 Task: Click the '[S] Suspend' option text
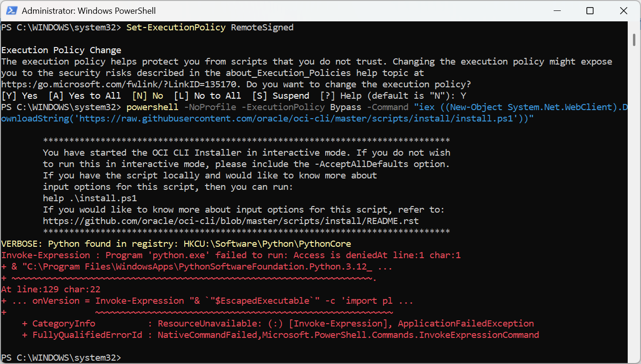coord(283,96)
